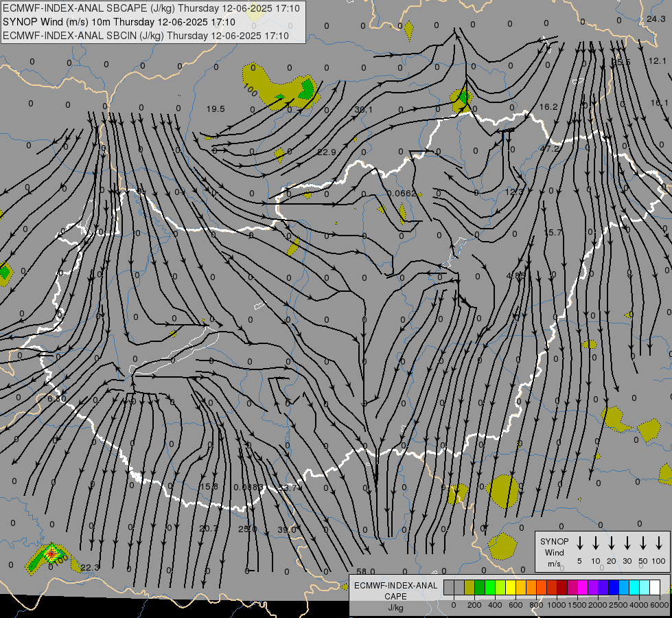Image resolution: width=672 pixels, height=618 pixels.
Task: Click the map value 15.8
Action: [209, 487]
